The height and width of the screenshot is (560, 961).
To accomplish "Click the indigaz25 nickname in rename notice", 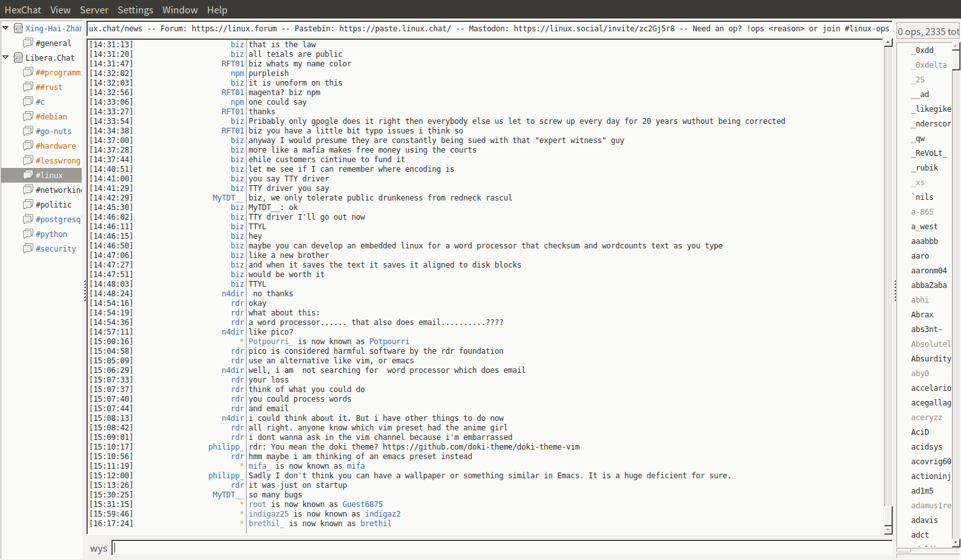I will coord(268,514).
